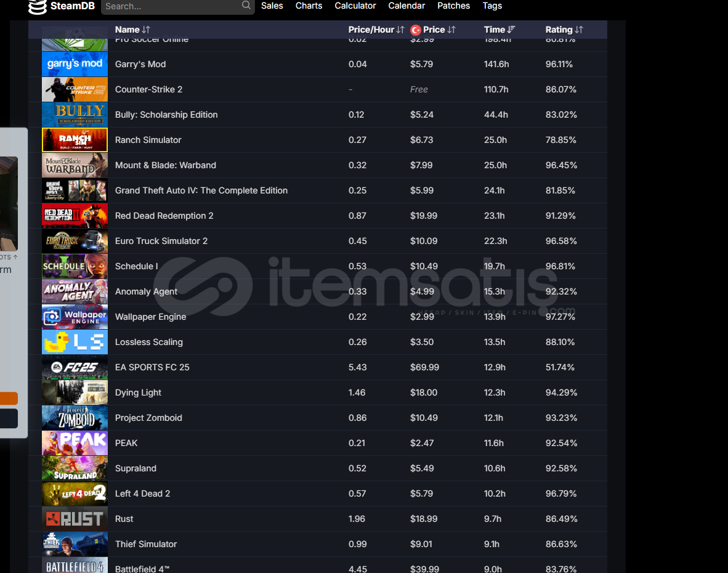Image resolution: width=728 pixels, height=573 pixels.
Task: Open the EA SPORTS FC 25 link
Action: [152, 367]
